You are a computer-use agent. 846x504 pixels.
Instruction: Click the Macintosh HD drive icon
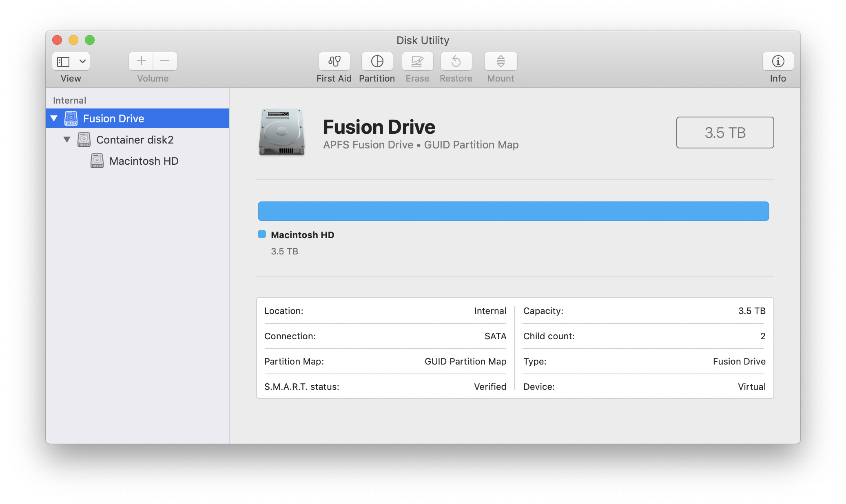(97, 161)
